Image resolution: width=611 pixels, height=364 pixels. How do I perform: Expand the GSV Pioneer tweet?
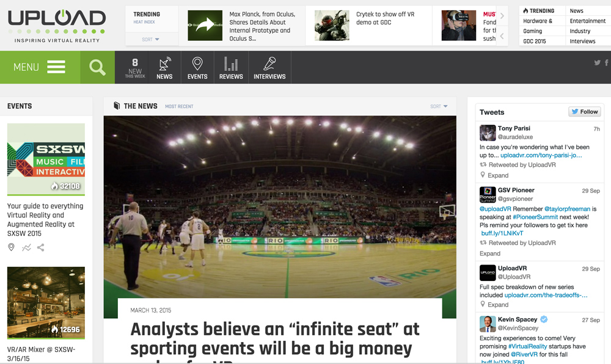(x=490, y=253)
